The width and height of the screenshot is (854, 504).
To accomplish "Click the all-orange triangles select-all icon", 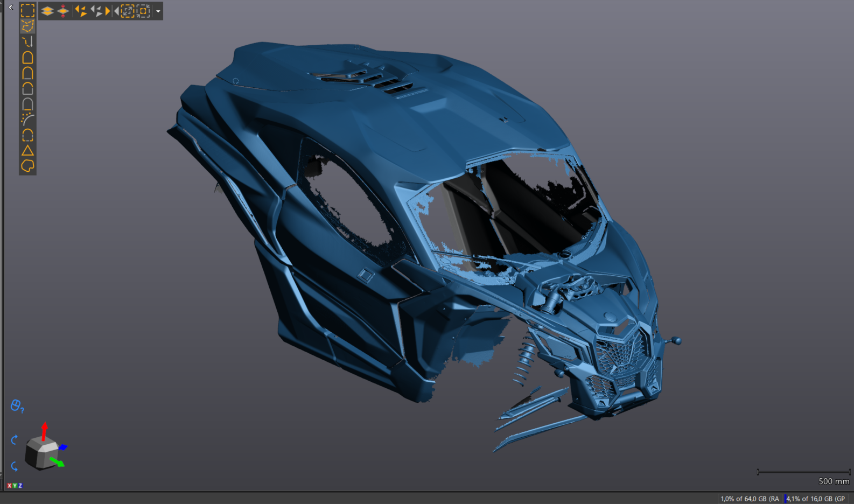I will tap(81, 11).
